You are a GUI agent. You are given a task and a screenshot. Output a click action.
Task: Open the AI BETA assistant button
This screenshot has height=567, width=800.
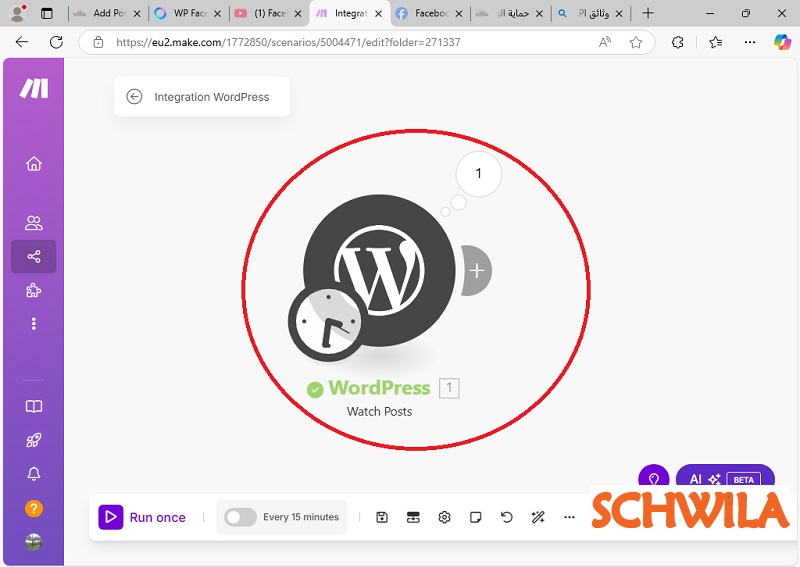tap(725, 476)
